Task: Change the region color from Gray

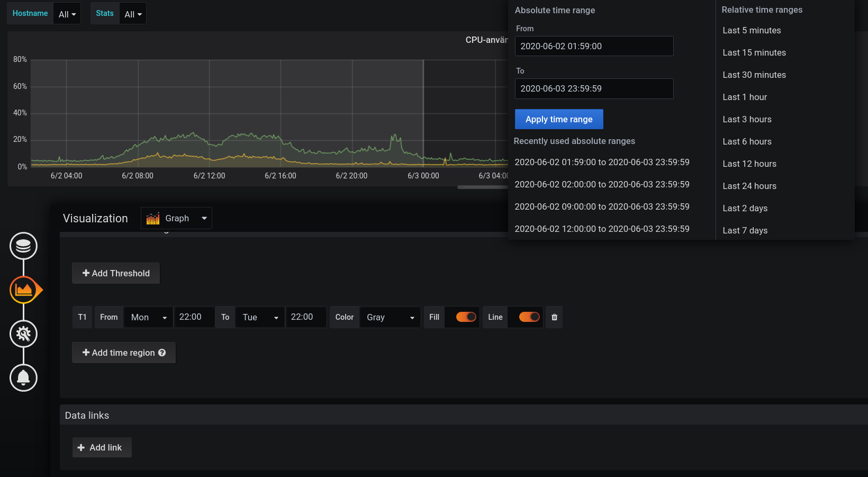Action: click(x=390, y=317)
